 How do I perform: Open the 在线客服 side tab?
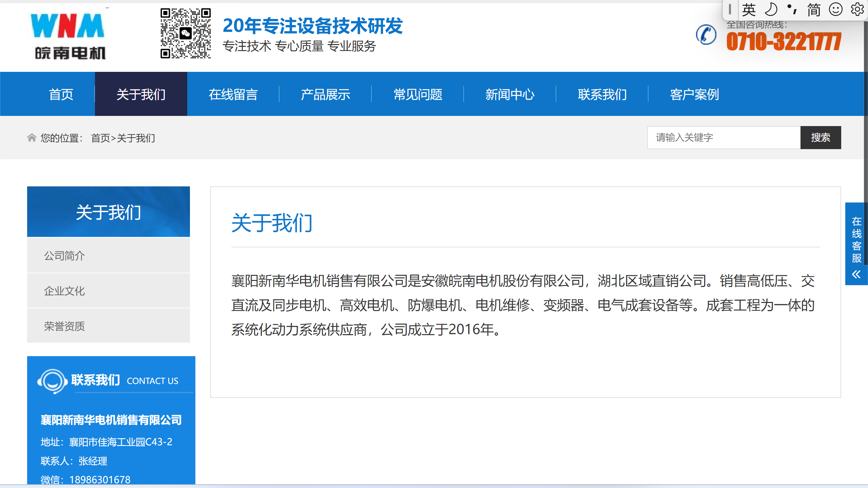tap(856, 239)
